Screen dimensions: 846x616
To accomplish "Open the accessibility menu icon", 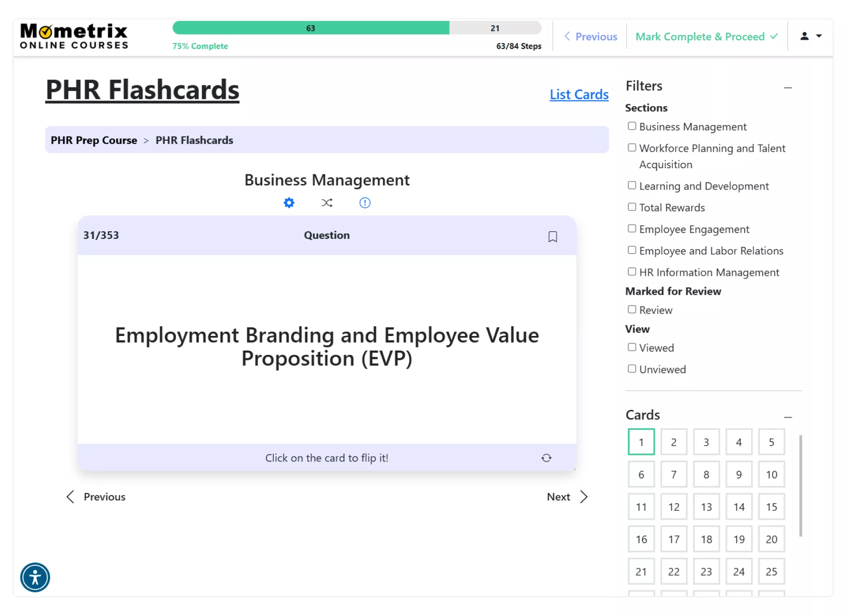I will point(35,577).
